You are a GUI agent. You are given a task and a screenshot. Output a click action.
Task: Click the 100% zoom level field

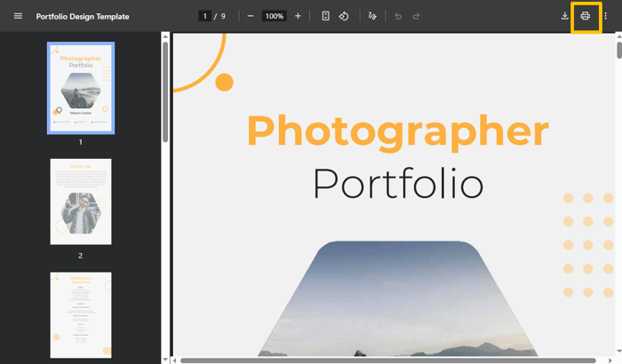coord(274,16)
